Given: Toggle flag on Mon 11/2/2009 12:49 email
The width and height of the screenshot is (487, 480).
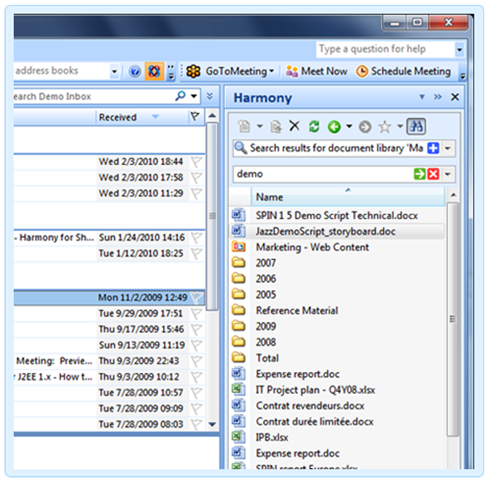Looking at the screenshot, I should tap(197, 298).
